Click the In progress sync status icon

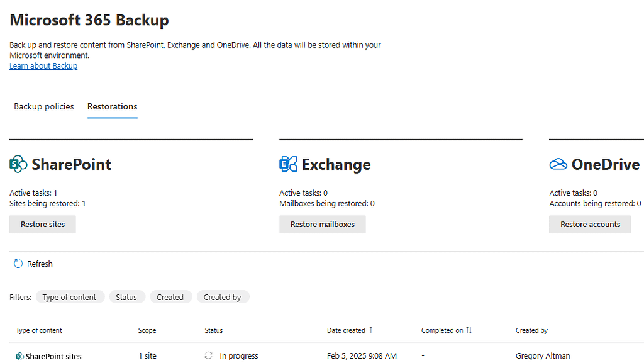tap(209, 355)
